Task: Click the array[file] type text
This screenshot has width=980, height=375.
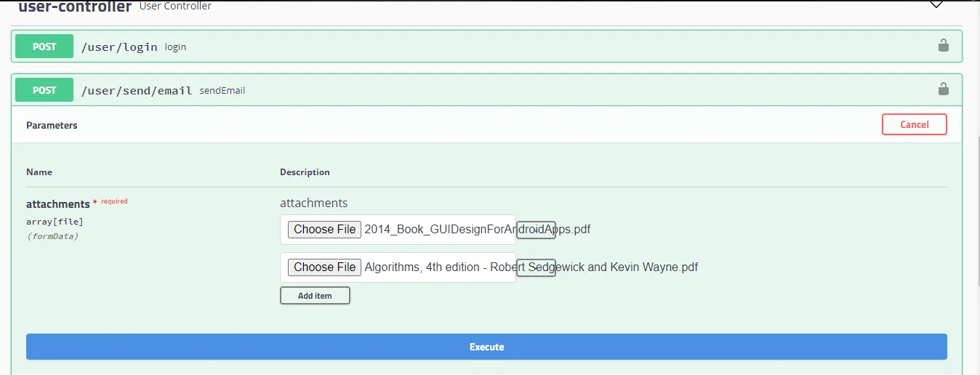Action: (x=55, y=222)
